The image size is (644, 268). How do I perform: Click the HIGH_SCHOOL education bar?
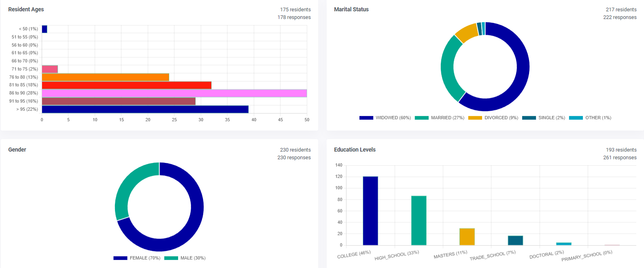[x=419, y=220]
